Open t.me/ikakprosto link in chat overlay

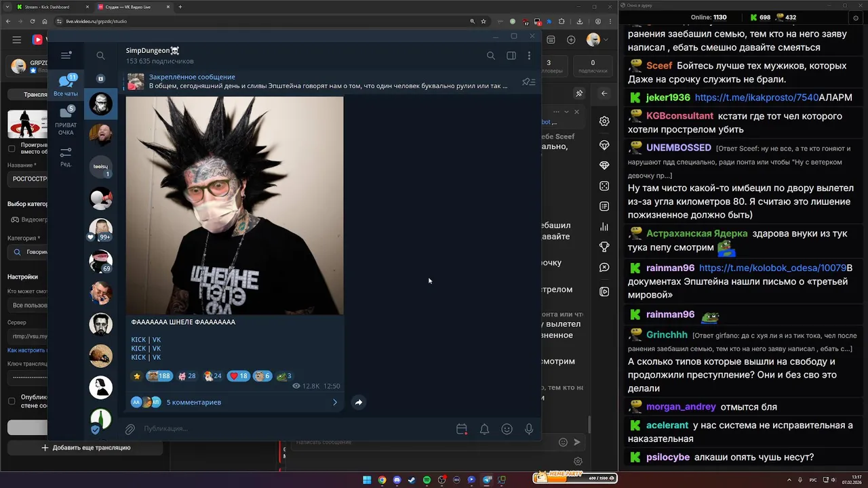click(x=757, y=98)
